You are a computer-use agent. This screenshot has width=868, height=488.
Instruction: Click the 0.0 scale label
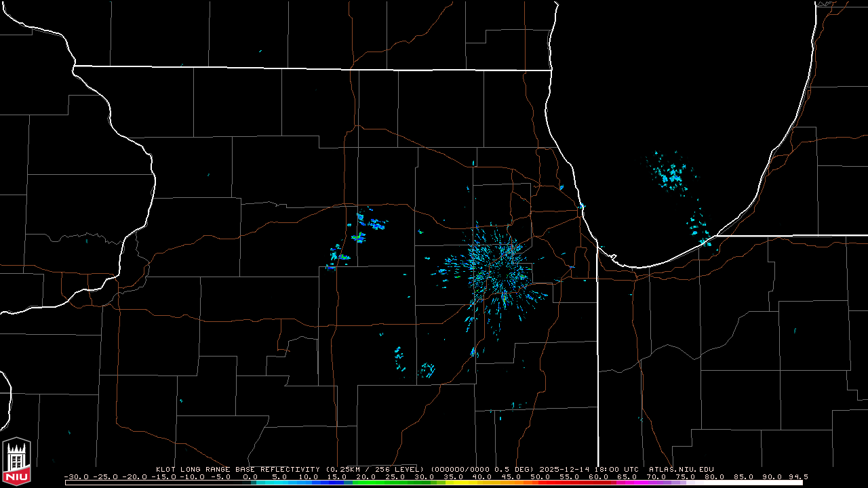click(x=250, y=476)
